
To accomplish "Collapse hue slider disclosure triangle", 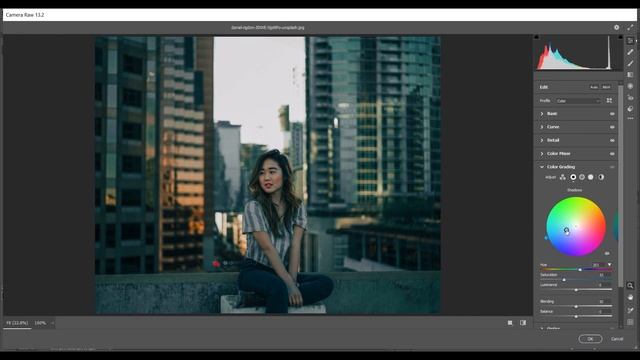I will click(609, 265).
